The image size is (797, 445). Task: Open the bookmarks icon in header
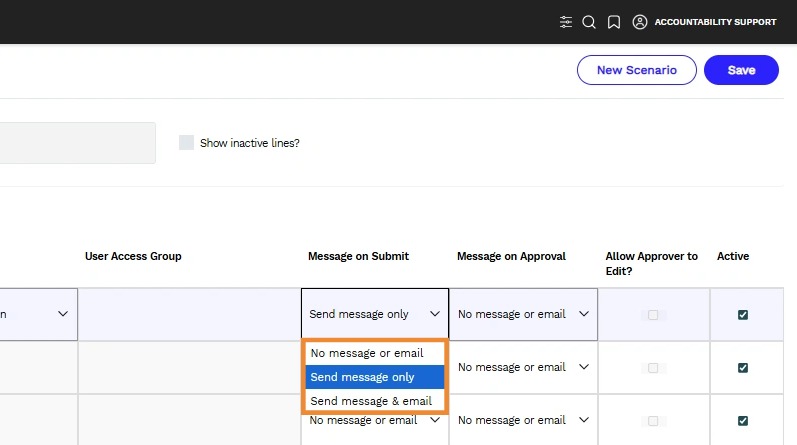pos(614,22)
